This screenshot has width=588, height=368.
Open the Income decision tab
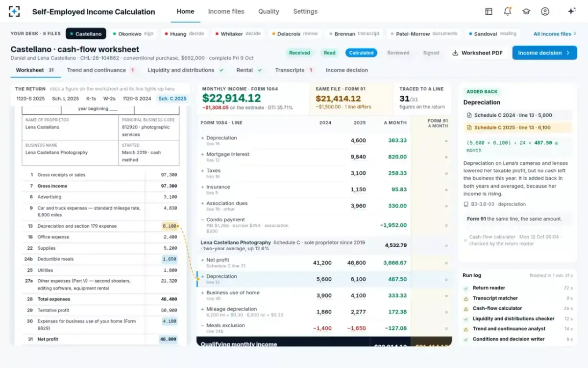347,70
